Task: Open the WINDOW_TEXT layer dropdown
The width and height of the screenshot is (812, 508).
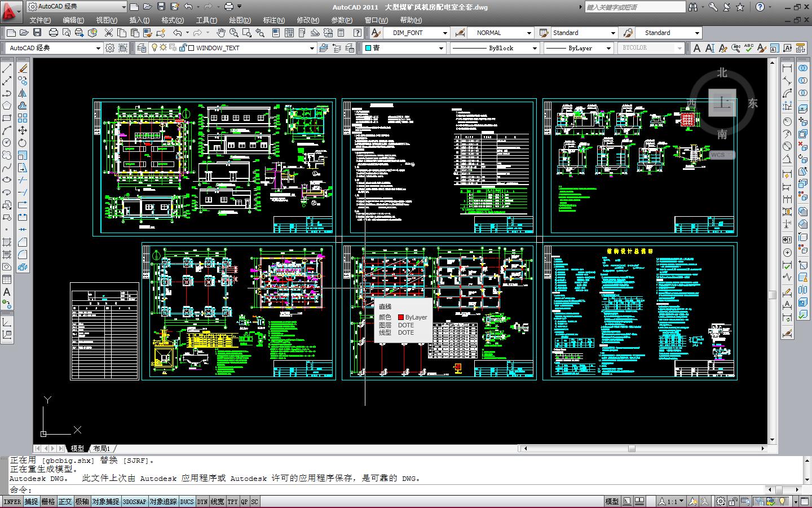Action: 312,48
